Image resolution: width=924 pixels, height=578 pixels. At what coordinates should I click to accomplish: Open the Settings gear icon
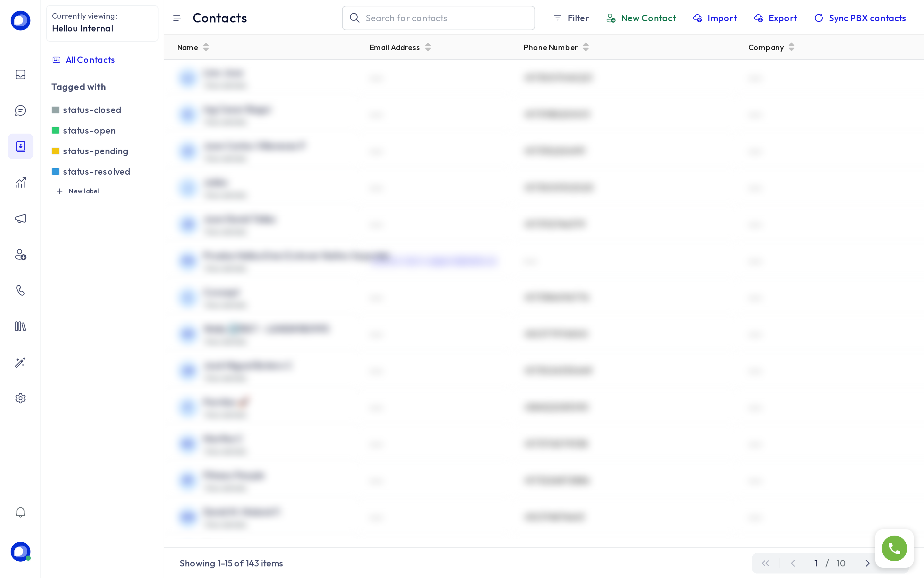click(20, 398)
